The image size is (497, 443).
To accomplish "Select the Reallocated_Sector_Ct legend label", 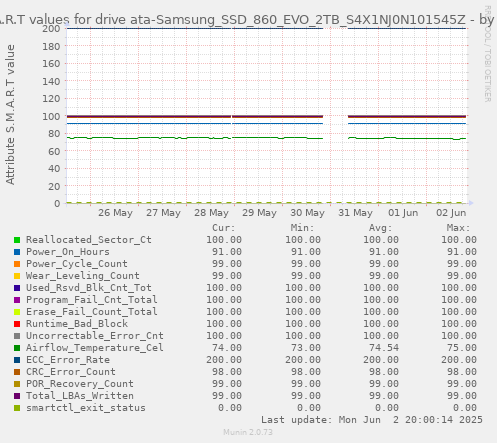I will pos(89,240).
